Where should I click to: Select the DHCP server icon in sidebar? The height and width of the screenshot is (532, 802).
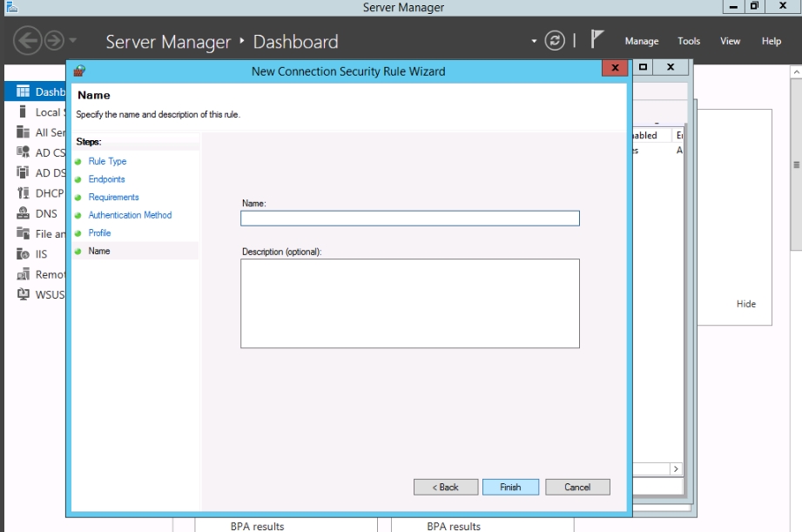pyautogui.click(x=24, y=193)
